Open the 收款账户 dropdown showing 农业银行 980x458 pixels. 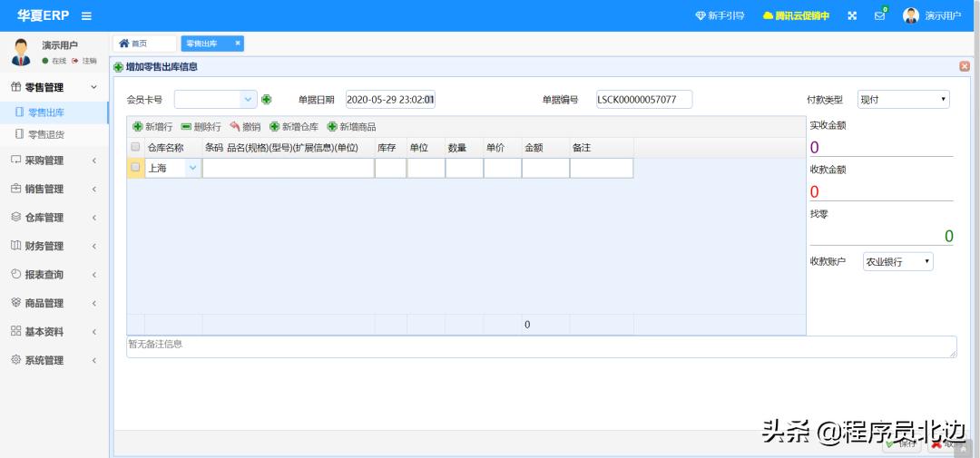click(897, 262)
